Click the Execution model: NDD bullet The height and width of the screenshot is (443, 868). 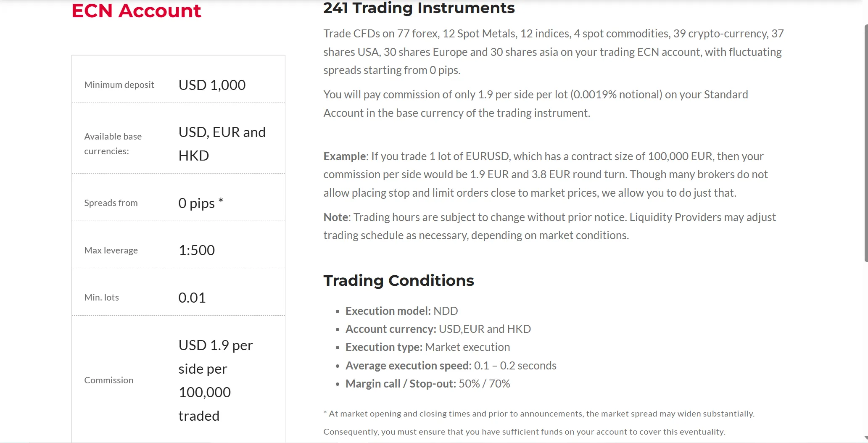point(401,311)
